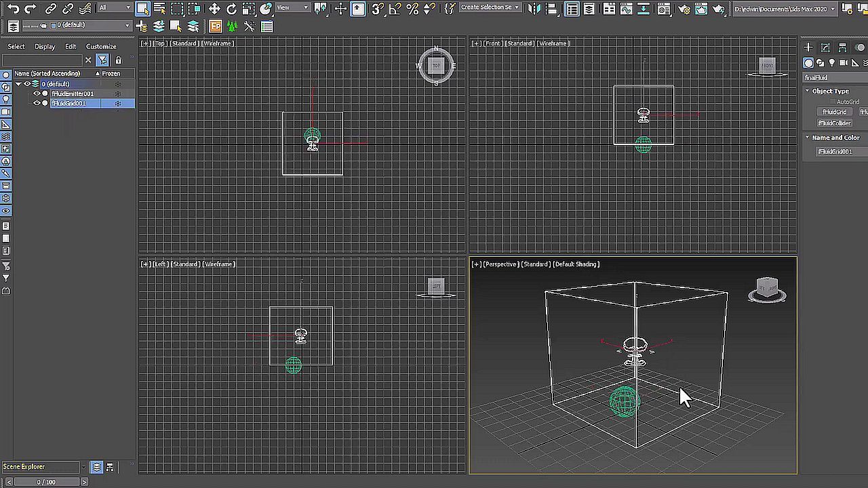Hide fFluidGrid001 using its eye icon
The image size is (868, 488).
(x=35, y=102)
